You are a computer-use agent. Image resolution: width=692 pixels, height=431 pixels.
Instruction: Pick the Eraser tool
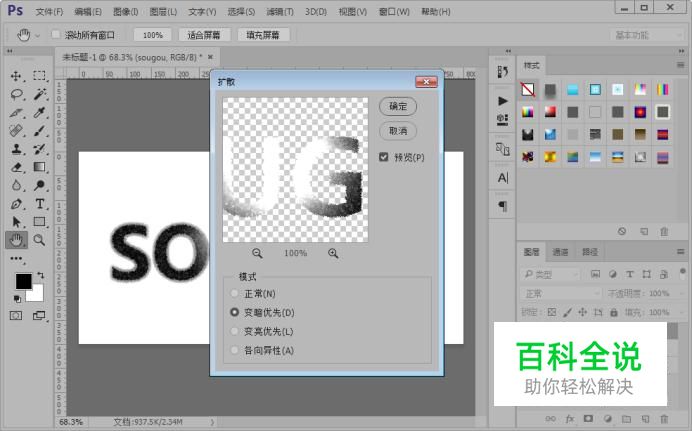tap(16, 167)
